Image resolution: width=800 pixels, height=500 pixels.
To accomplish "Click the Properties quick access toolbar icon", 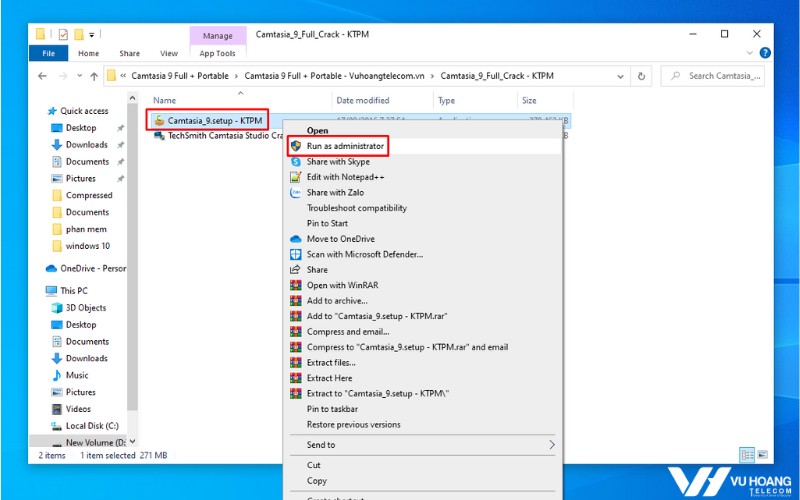I will [x=63, y=35].
